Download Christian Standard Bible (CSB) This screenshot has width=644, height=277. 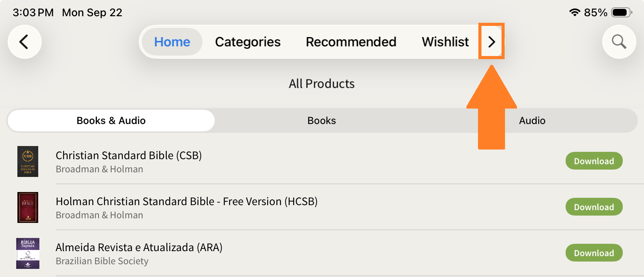coord(594,161)
